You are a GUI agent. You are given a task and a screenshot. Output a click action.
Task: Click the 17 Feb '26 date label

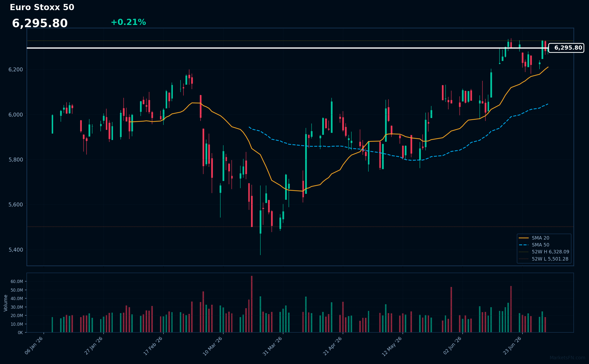[x=153, y=346]
